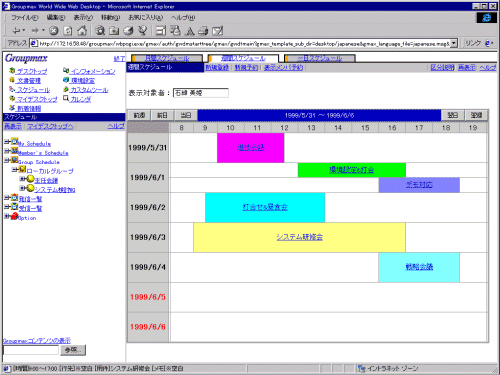The image size is (500, 375).
Task: Switch to the 月間スケジュール tab
Action: click(x=167, y=58)
